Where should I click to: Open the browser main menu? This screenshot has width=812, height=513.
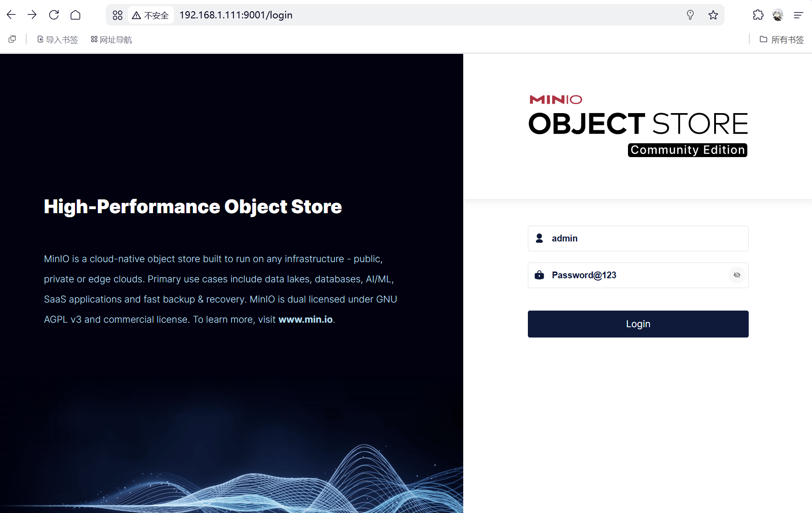point(798,15)
